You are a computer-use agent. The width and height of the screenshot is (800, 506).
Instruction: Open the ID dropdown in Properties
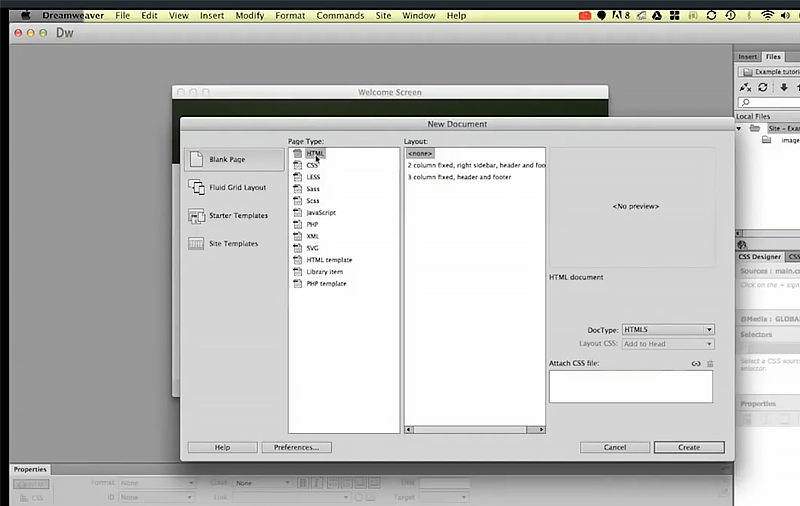coord(156,497)
